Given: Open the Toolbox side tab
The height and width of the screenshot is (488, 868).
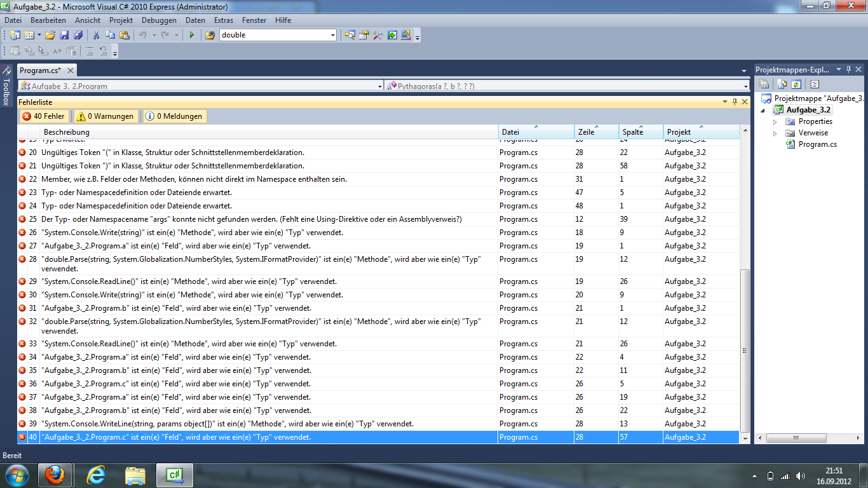Looking at the screenshot, I should tap(6, 85).
